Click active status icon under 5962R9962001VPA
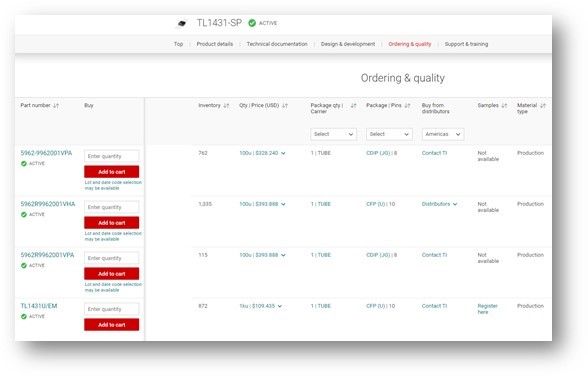Image resolution: width=588 pixels, height=377 pixels. pos(24,266)
